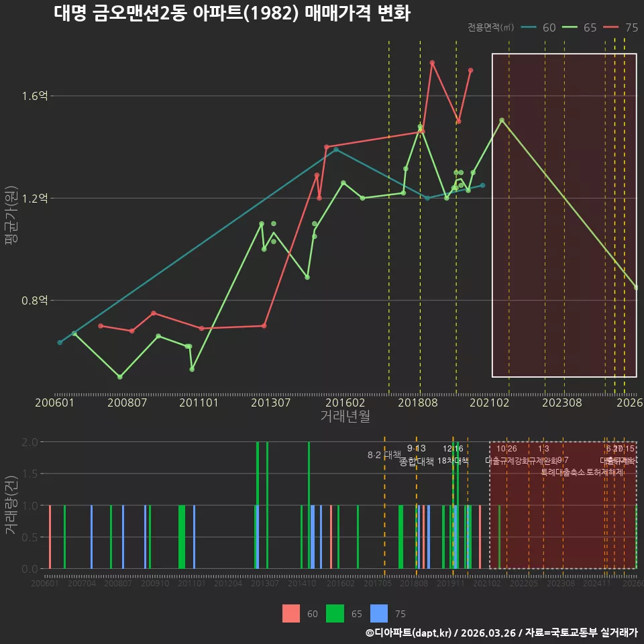Click the red 60 legend swatch below chart

click(x=290, y=614)
